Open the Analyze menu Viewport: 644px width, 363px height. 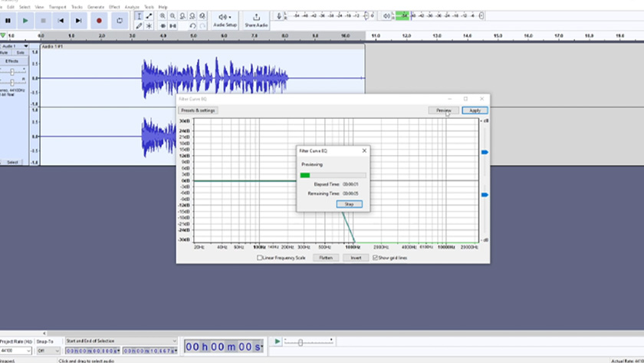(x=131, y=7)
